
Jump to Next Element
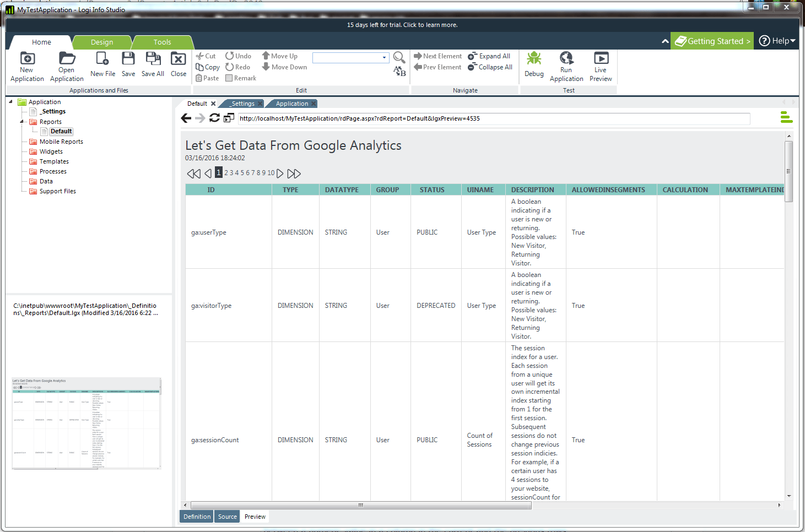click(x=437, y=56)
